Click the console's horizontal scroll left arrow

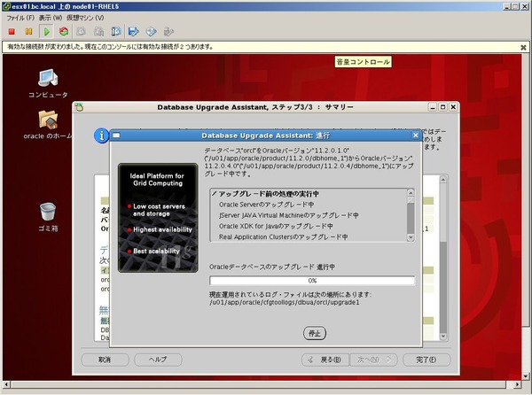pos(6,384)
